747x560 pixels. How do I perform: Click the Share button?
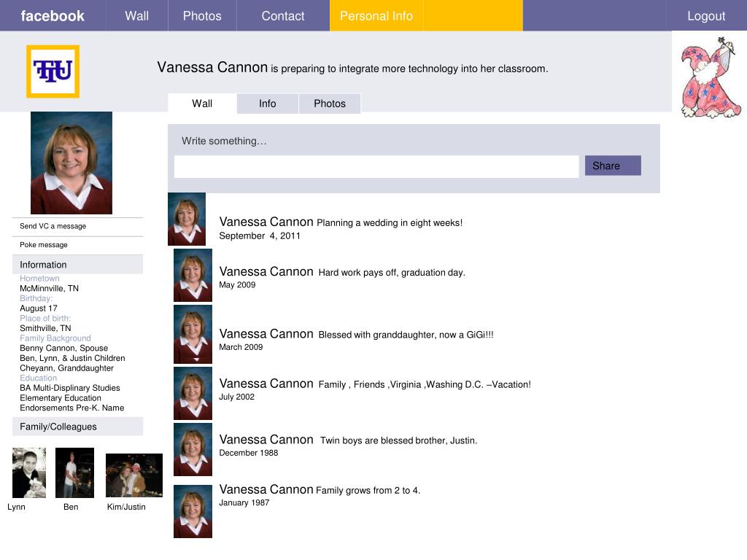[613, 166]
